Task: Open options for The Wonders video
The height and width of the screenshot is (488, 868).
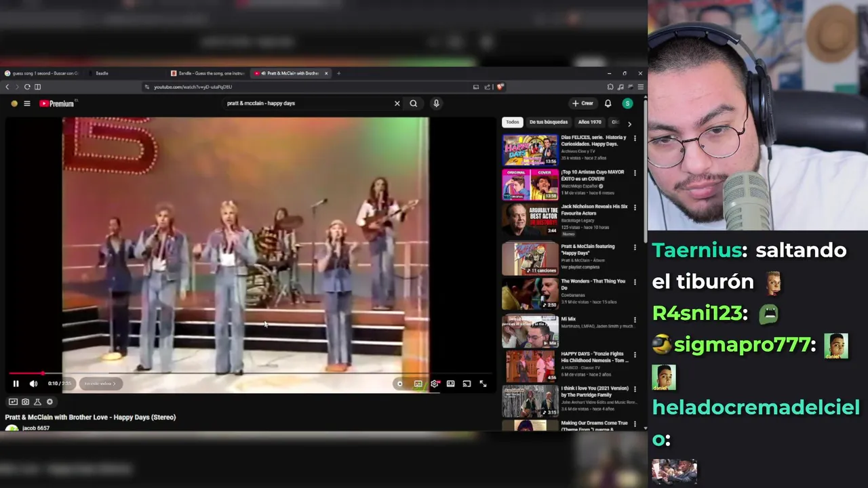Action: [x=635, y=282]
